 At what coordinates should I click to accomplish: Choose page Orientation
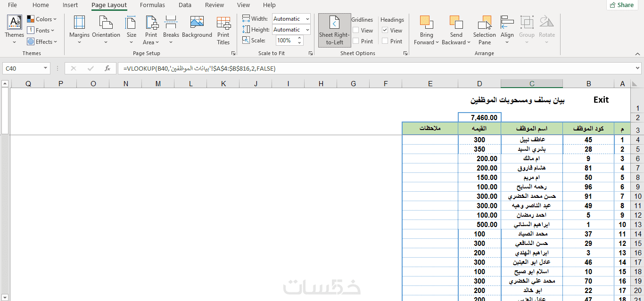coord(106,30)
